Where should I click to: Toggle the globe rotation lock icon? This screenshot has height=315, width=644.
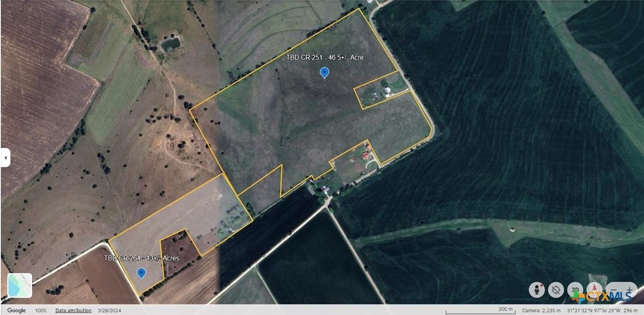555,290
